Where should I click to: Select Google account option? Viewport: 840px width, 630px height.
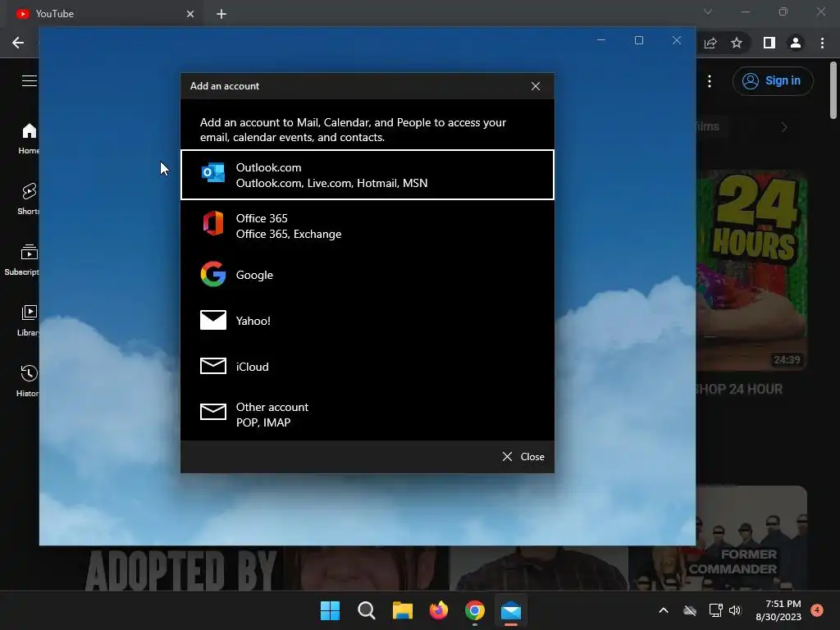[367, 274]
